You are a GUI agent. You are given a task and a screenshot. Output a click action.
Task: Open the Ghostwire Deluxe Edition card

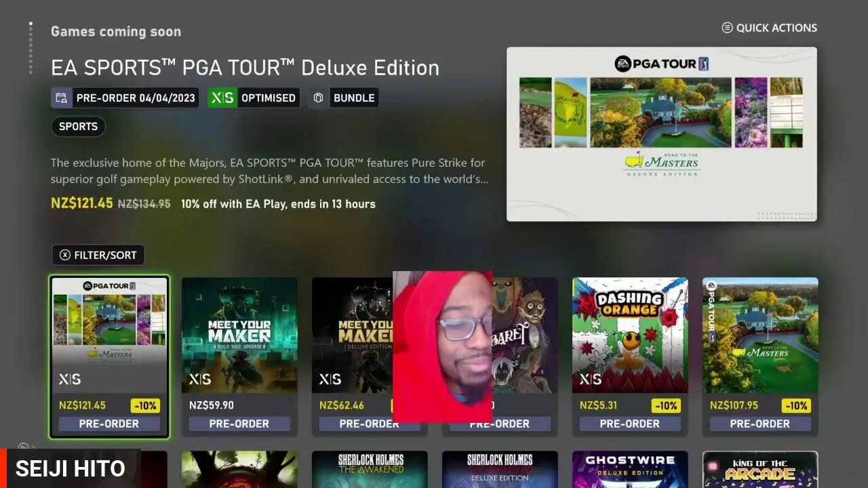[630, 469]
